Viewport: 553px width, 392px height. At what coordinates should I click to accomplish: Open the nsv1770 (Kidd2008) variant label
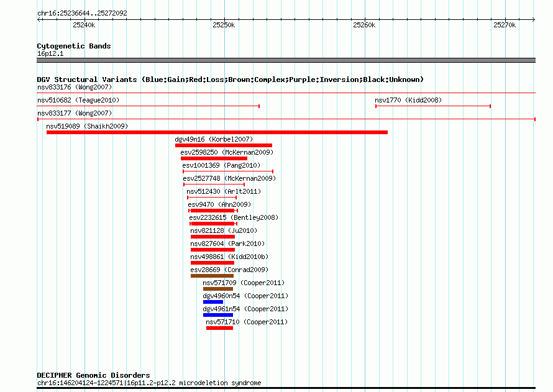tap(408, 100)
